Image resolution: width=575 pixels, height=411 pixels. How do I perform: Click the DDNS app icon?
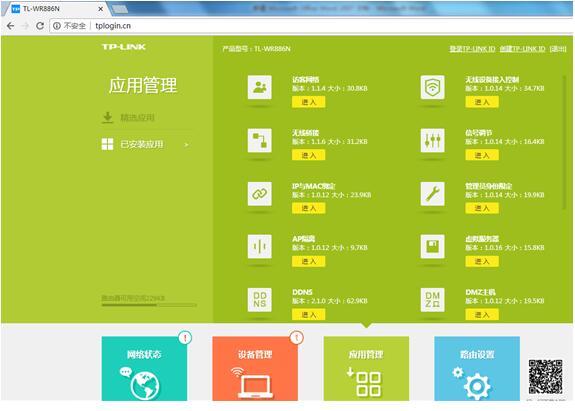click(x=260, y=300)
